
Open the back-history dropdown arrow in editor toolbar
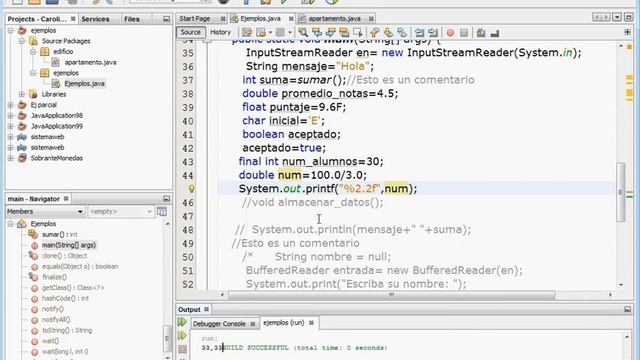pos(270,32)
